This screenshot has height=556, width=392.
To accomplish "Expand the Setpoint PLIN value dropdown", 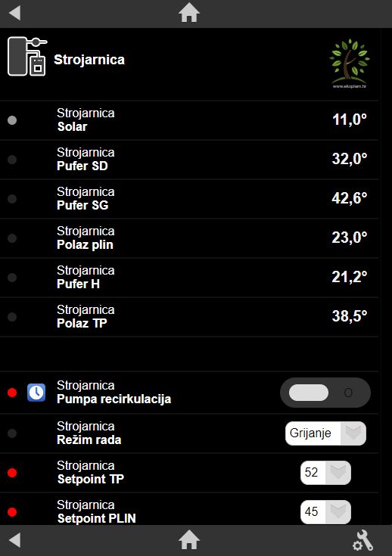I will coord(325,512).
